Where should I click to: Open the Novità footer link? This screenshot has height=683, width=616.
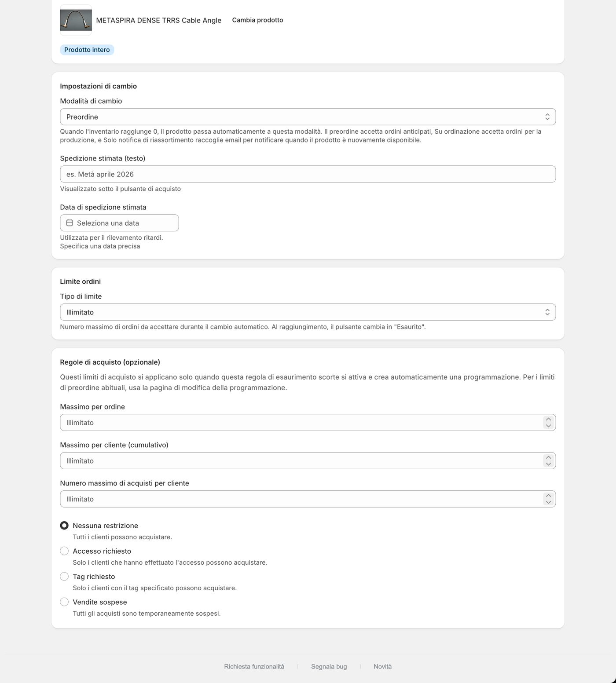click(383, 667)
